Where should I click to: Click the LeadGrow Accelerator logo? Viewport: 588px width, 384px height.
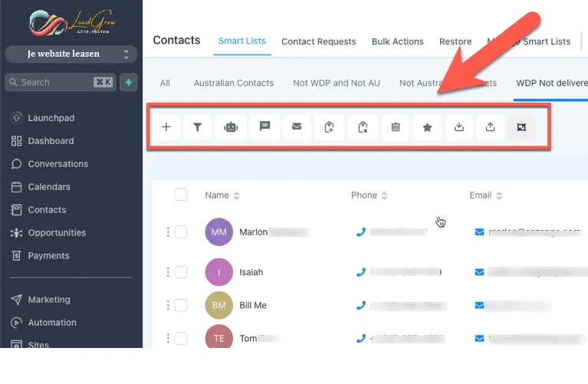click(x=72, y=22)
